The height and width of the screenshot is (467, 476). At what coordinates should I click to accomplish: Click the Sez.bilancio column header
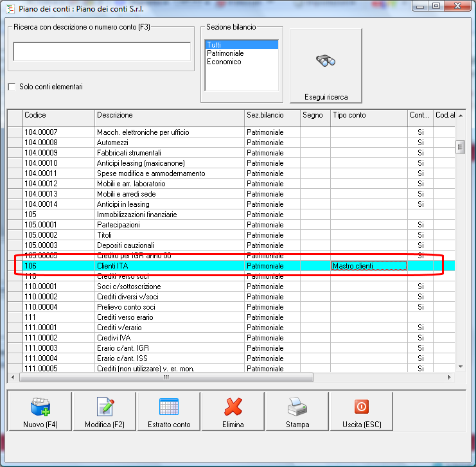coord(272,118)
